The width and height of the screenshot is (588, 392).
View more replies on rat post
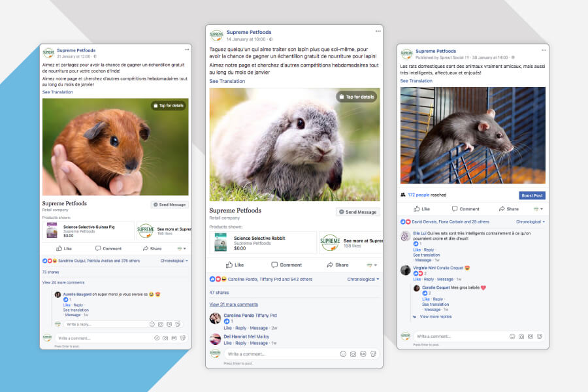[435, 317]
